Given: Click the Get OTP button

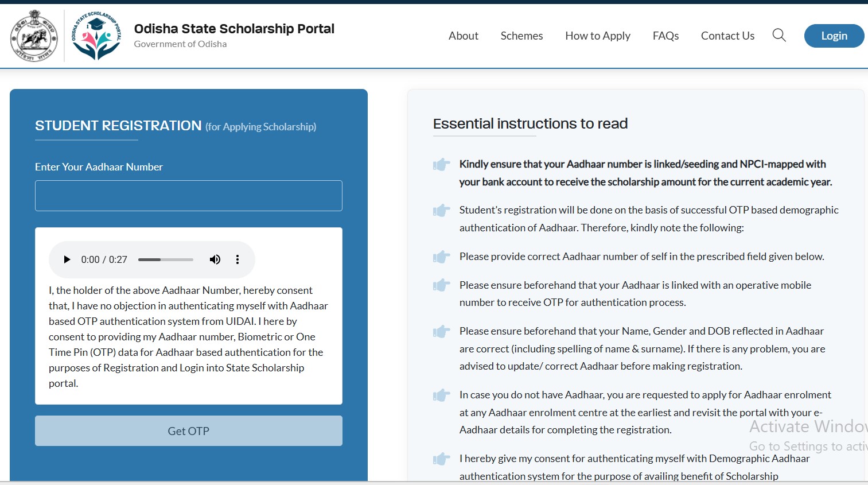Looking at the screenshot, I should (189, 431).
